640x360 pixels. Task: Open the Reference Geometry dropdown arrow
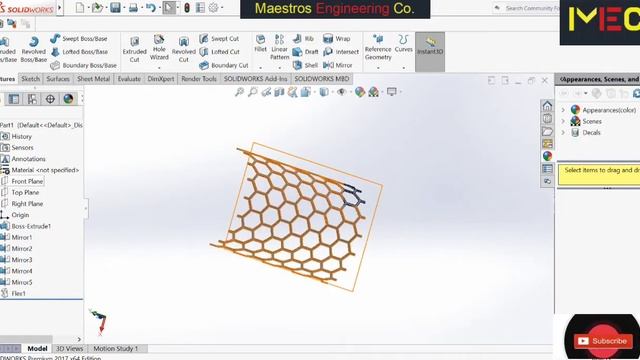pos(378,68)
